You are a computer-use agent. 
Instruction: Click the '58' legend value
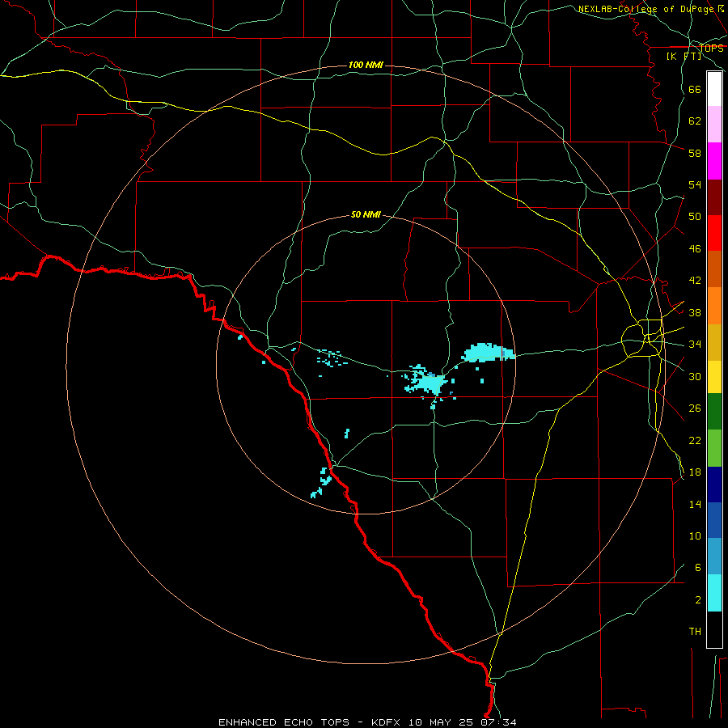click(695, 153)
